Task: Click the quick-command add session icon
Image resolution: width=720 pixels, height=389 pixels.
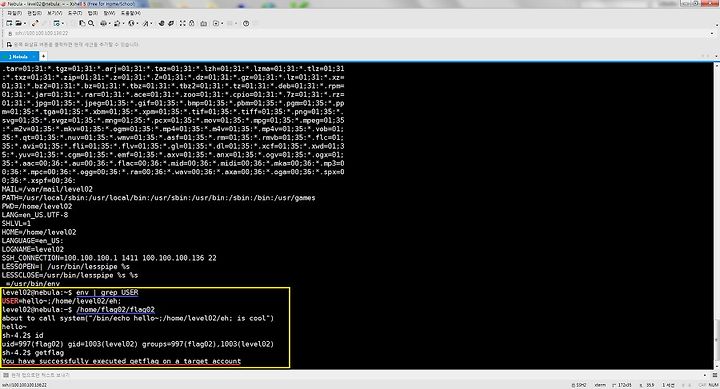Action: coord(9,45)
